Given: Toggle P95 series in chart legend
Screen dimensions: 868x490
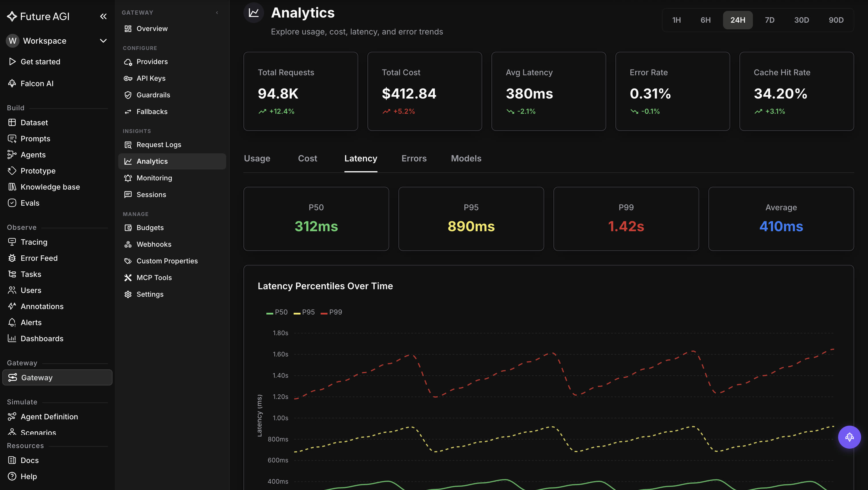Looking at the screenshot, I should coord(304,312).
